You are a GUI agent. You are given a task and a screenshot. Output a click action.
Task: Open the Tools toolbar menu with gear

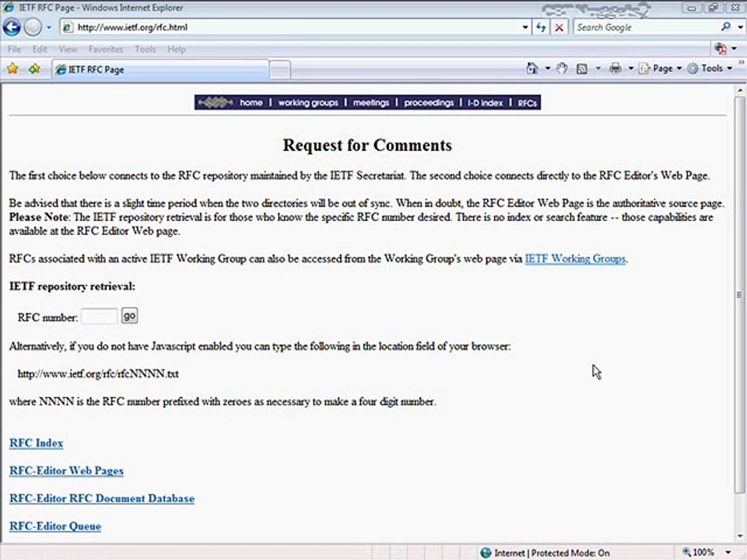[x=710, y=68]
